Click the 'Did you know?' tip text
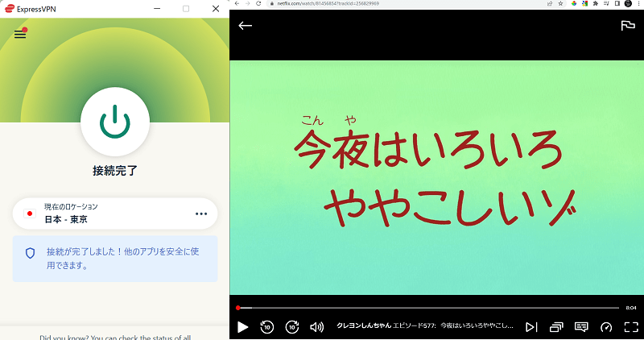This screenshot has width=644, height=340. (115, 337)
